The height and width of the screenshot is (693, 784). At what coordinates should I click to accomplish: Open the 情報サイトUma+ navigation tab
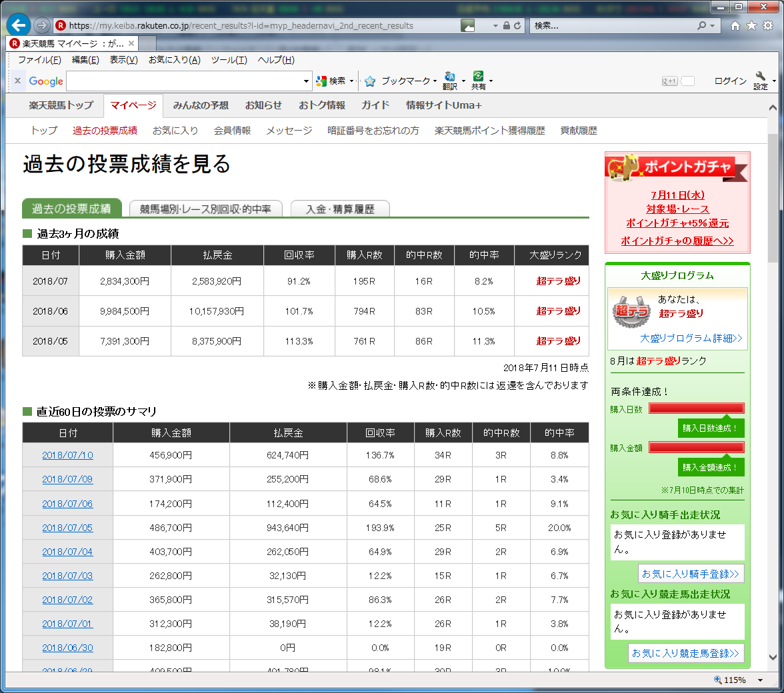[444, 105]
